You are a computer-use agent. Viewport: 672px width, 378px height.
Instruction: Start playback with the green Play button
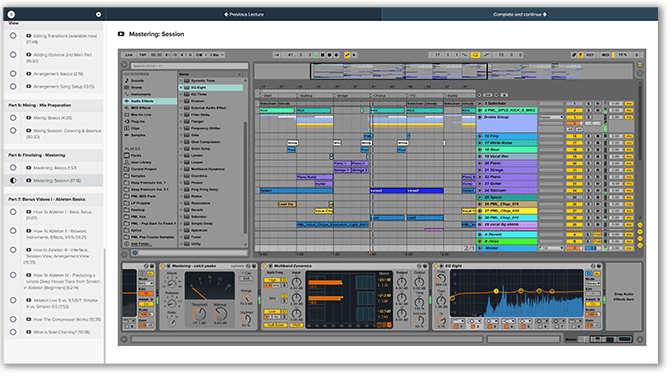(316, 55)
